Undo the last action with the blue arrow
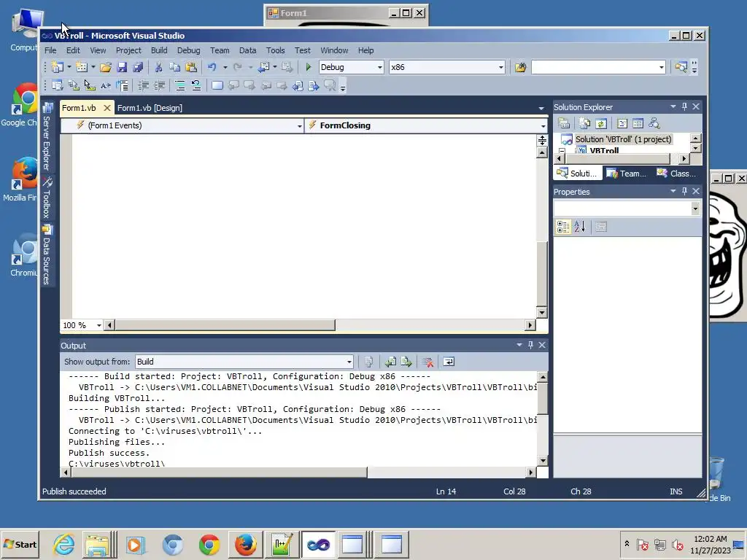Viewport: 747px width, 560px height. [x=212, y=67]
